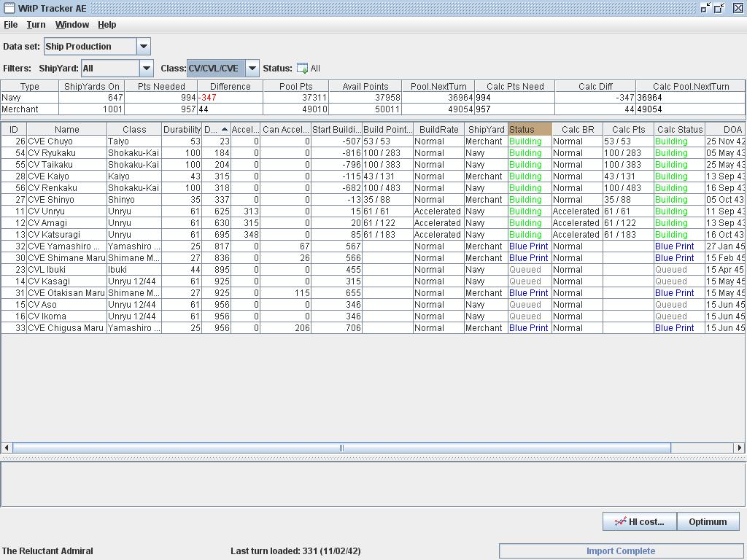Image resolution: width=747 pixels, height=560 pixels.
Task: Open the Class filter CV/CVL/CVE dropdown
Action: point(252,69)
